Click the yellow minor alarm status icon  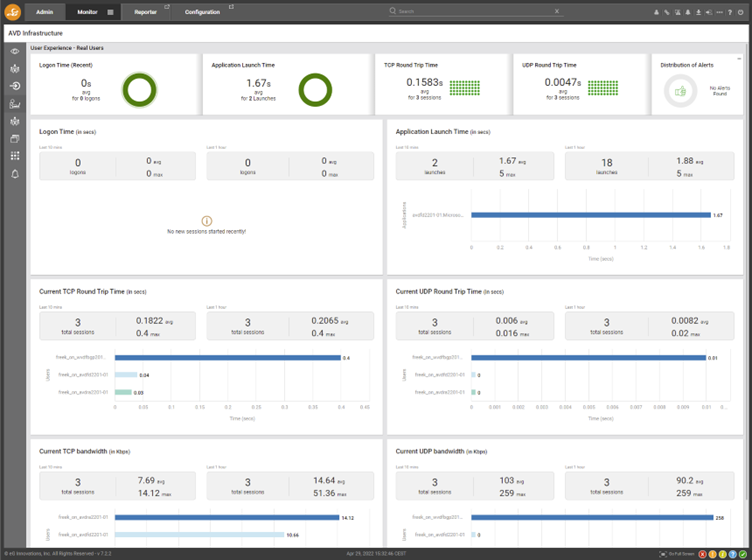click(723, 554)
